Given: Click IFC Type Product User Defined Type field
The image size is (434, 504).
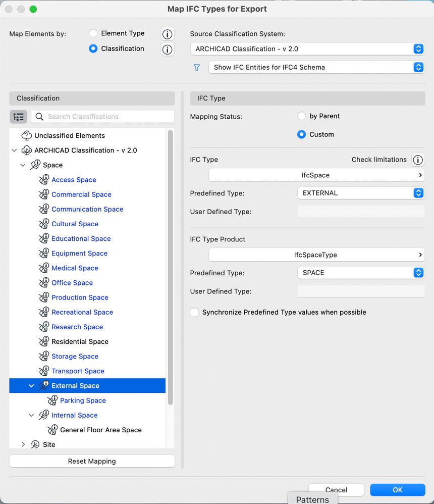Looking at the screenshot, I should coord(361,291).
